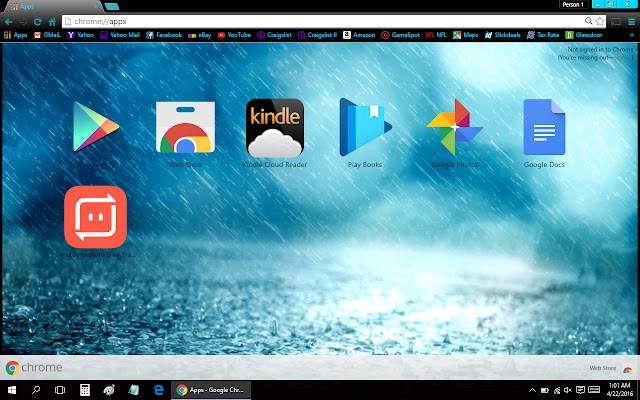Open the Apps bookmark

16,35
